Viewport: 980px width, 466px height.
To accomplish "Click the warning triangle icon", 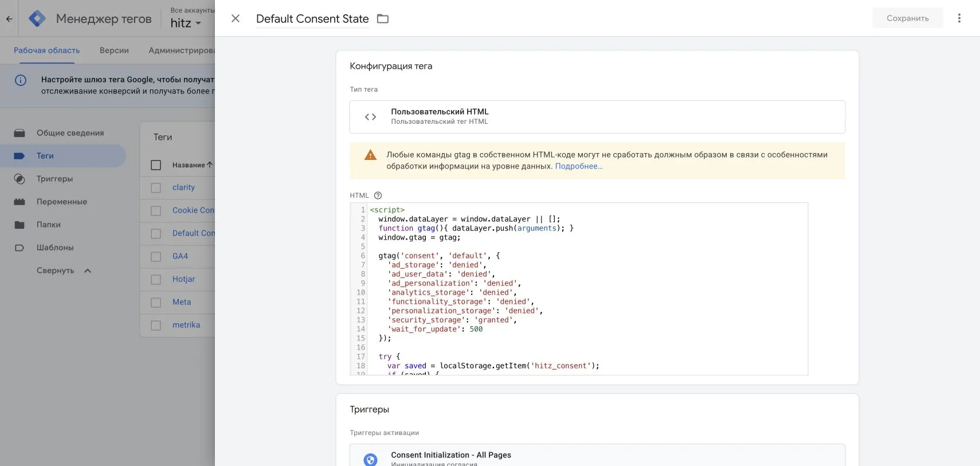I will [371, 155].
